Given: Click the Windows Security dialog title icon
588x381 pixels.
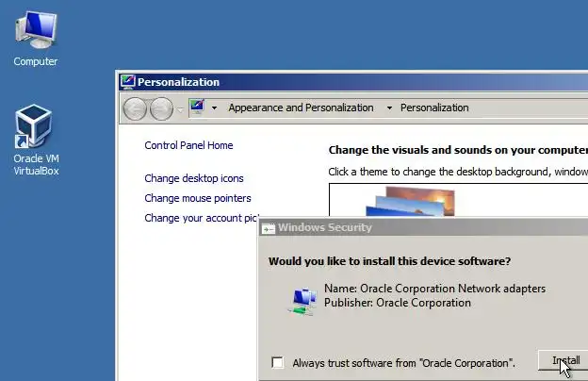Looking at the screenshot, I should (269, 228).
